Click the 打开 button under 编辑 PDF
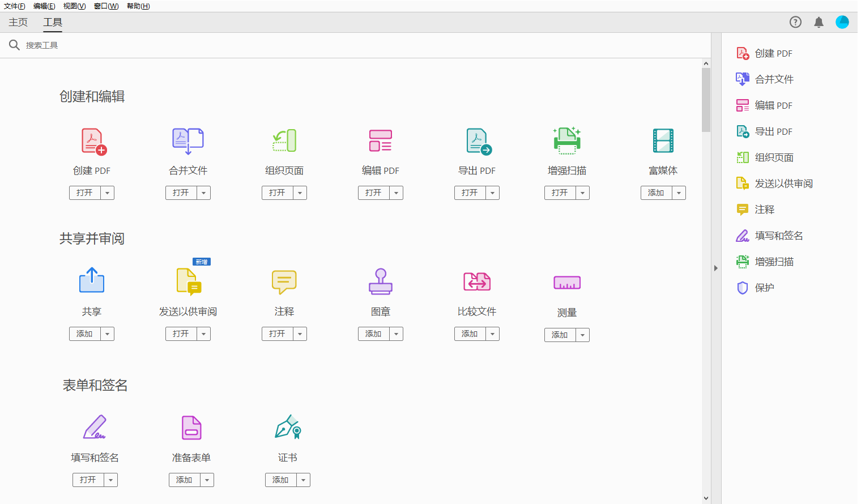The image size is (861, 504). (x=374, y=193)
